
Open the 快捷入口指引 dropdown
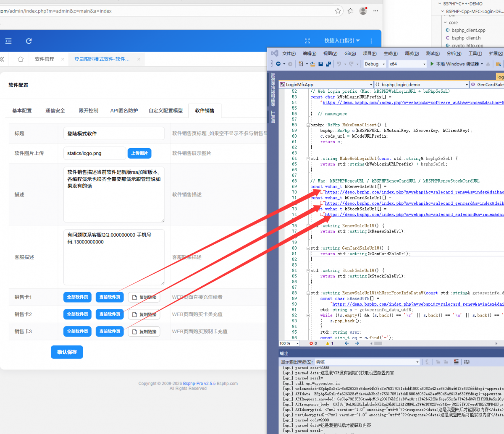342,41
